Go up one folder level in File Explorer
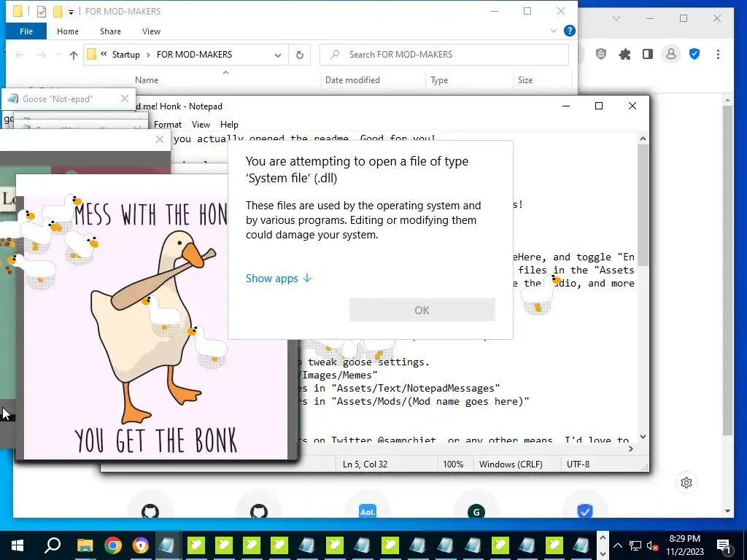 74,55
